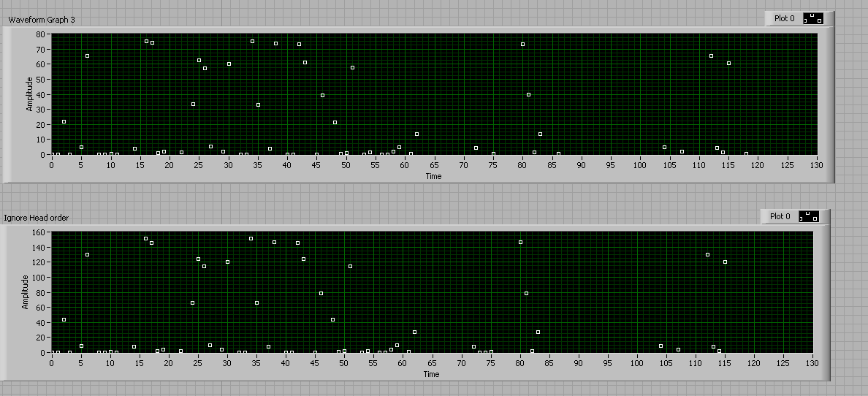868x396 pixels.
Task: Select the Plot 0 legend label of the top graph
Action: coord(784,18)
